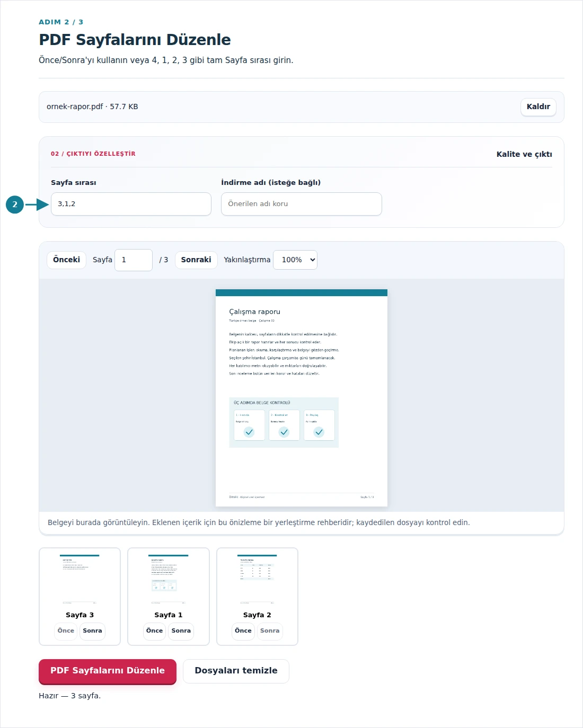Click the Kalite ve çıktı label
The image size is (583, 728).
pos(524,154)
